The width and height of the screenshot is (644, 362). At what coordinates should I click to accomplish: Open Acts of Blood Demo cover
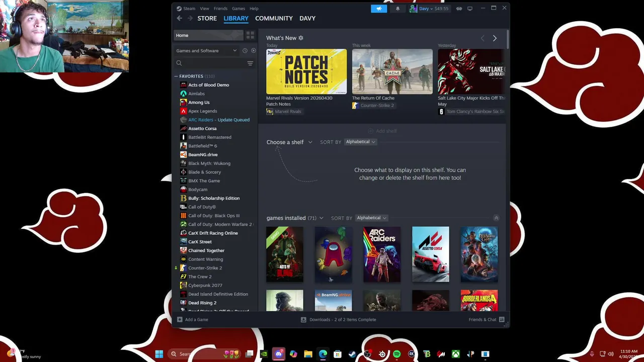285,254
